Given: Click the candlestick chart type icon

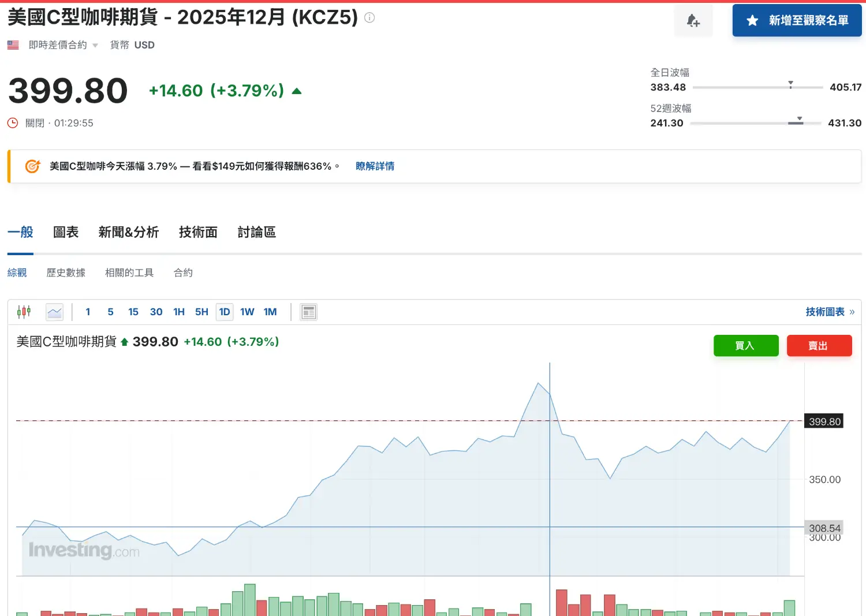Looking at the screenshot, I should coord(24,312).
